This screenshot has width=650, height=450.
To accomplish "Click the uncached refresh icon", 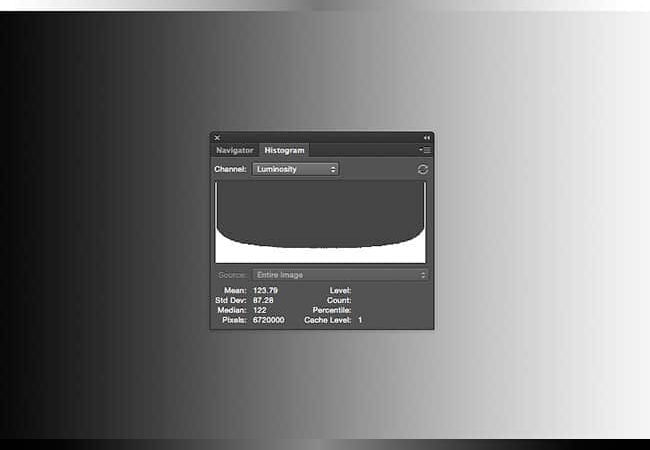I will coord(422,169).
